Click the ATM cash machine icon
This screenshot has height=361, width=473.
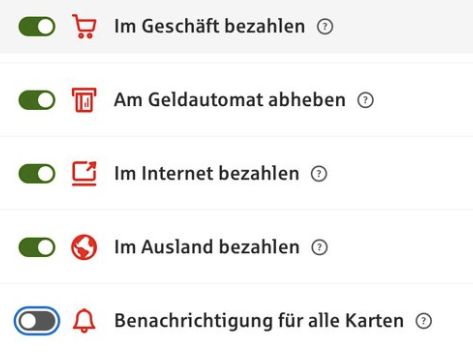click(84, 100)
